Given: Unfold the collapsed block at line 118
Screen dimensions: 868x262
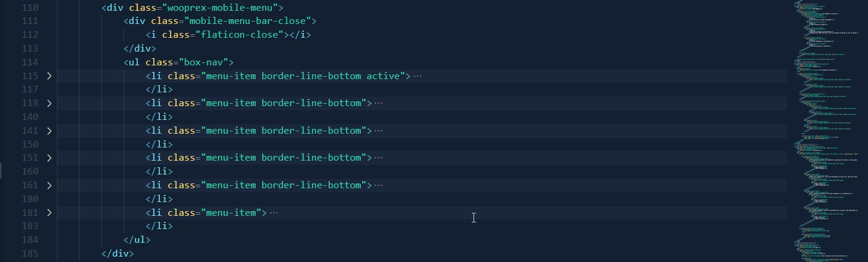Looking at the screenshot, I should (x=49, y=103).
